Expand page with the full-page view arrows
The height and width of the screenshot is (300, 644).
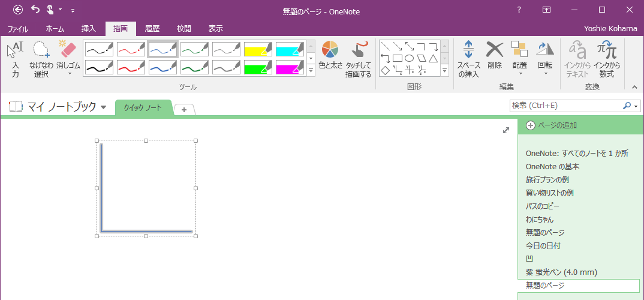point(506,130)
